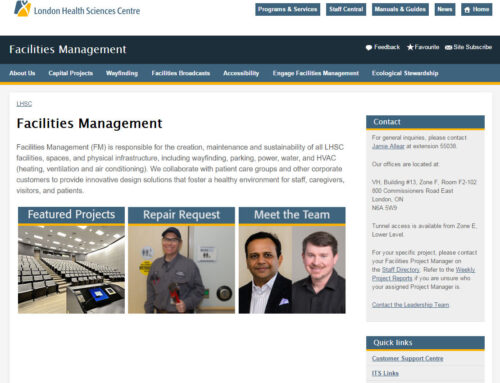Screen dimensions: 500x383
Task: Open the Repair Request tile
Action: (x=181, y=260)
